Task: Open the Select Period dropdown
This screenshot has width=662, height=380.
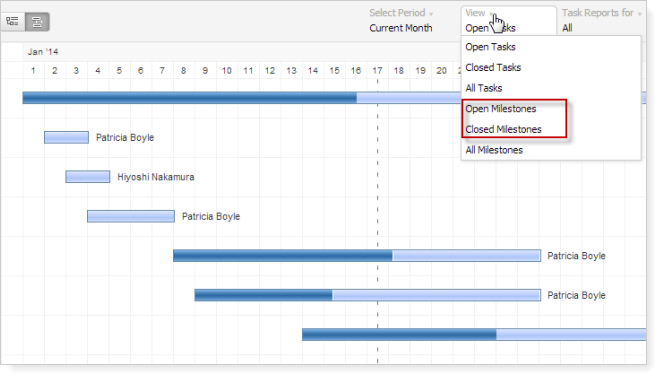Action: [x=401, y=13]
